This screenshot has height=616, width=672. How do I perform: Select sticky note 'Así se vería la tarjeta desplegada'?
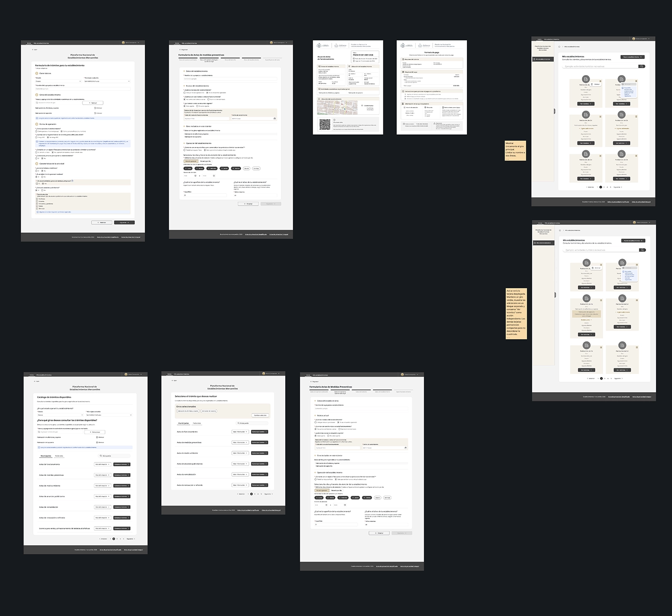516,314
